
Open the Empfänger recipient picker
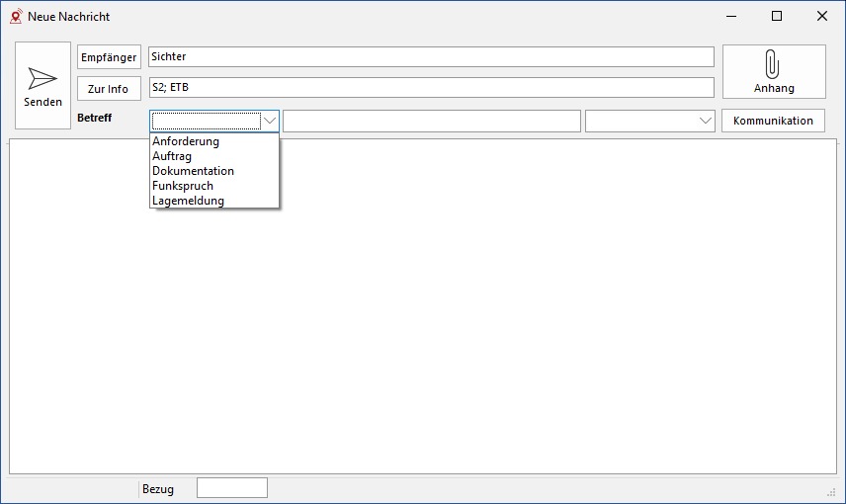109,57
